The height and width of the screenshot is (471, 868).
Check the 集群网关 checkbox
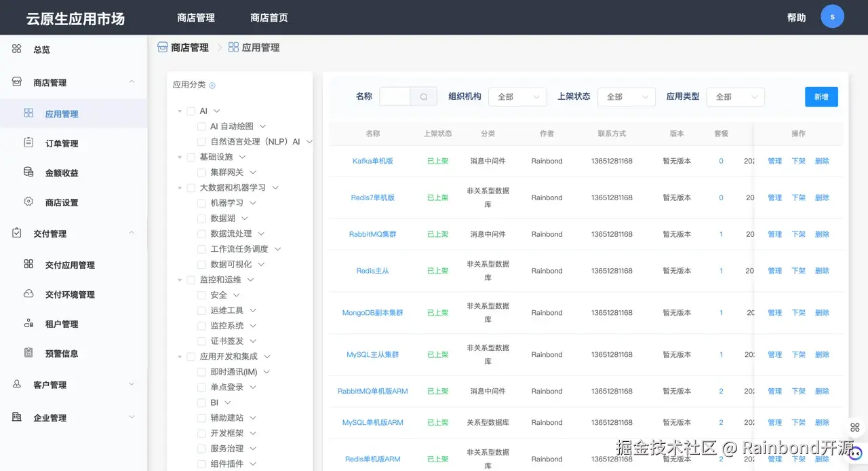coord(201,172)
